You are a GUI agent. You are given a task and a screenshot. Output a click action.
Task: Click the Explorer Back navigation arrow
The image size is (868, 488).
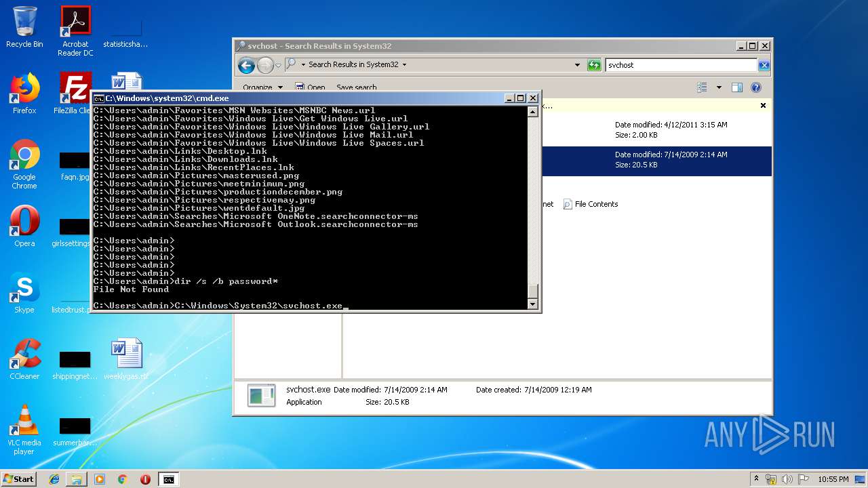(x=247, y=65)
